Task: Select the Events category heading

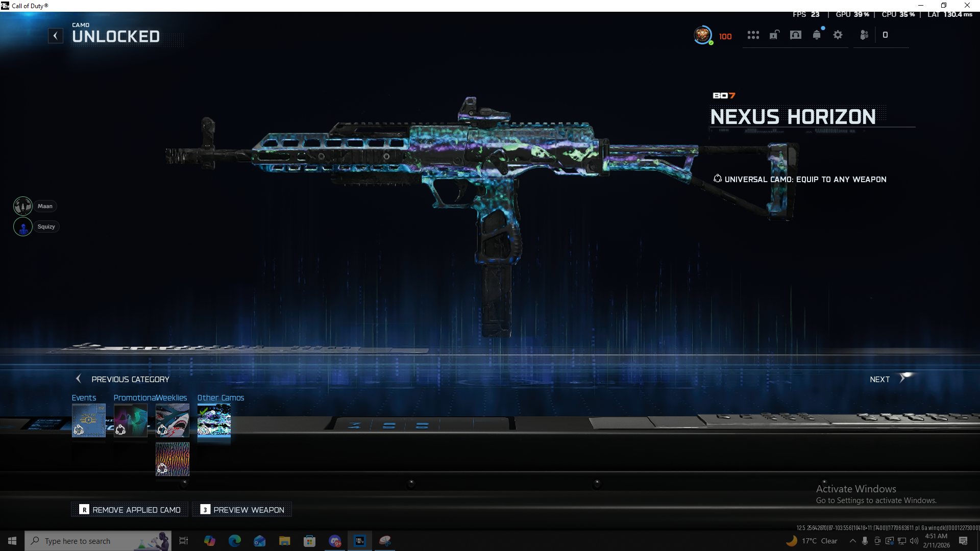Action: [x=84, y=398]
